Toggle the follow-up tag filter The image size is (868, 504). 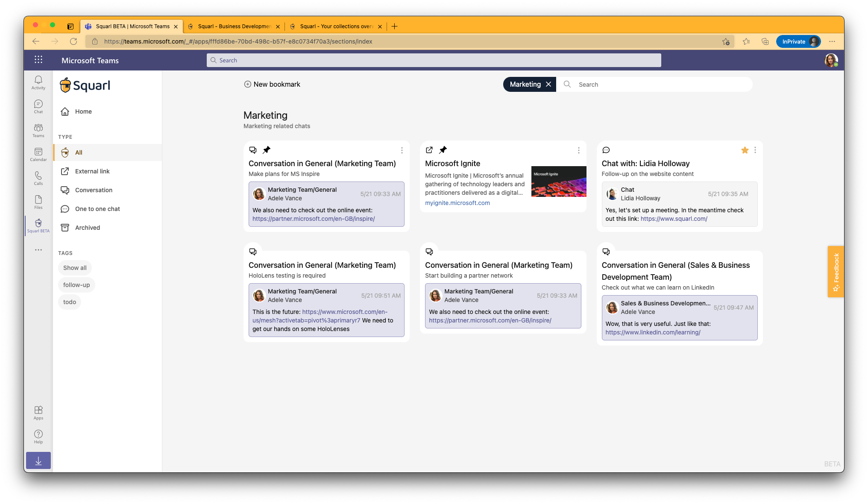[x=76, y=285]
